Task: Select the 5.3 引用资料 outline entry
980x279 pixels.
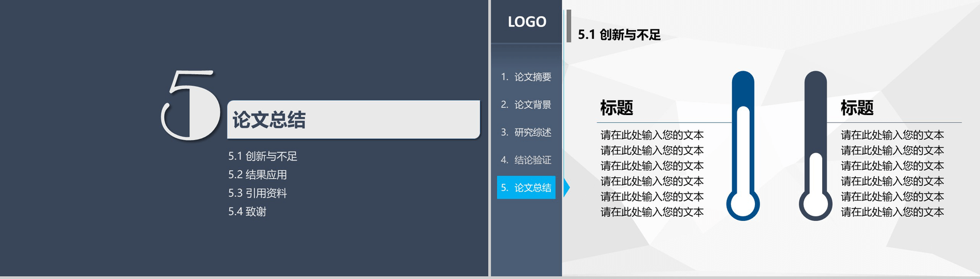Action: 258,193
